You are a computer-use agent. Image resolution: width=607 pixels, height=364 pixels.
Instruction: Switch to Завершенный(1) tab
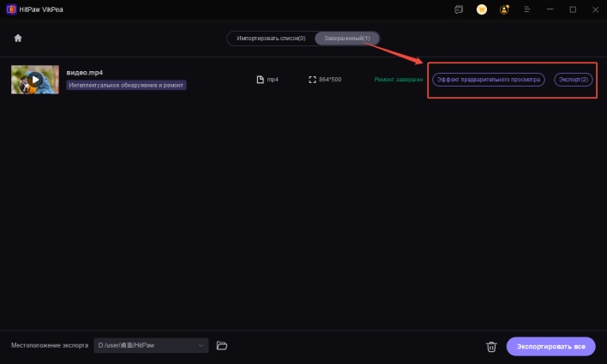pyautogui.click(x=347, y=39)
